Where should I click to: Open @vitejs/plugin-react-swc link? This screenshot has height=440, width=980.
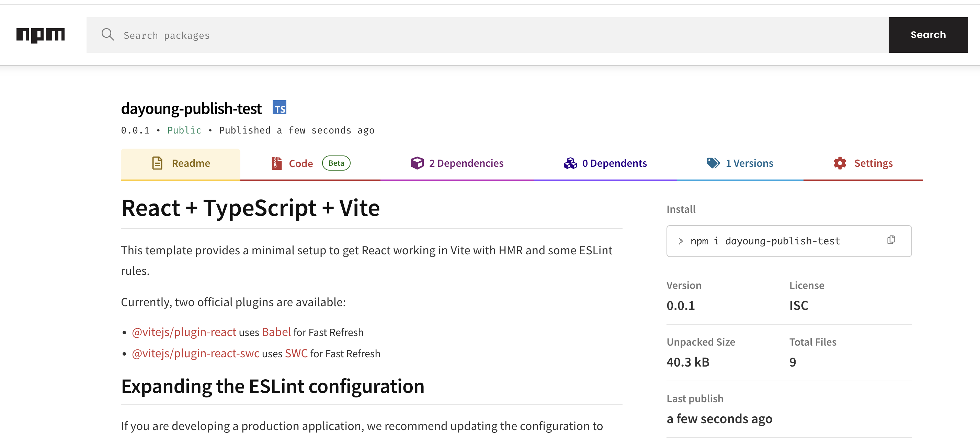(x=195, y=353)
